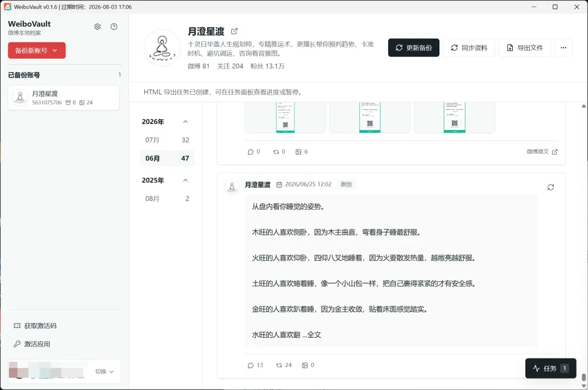Click the large profile avatar
588x390 pixels.
coord(162,48)
